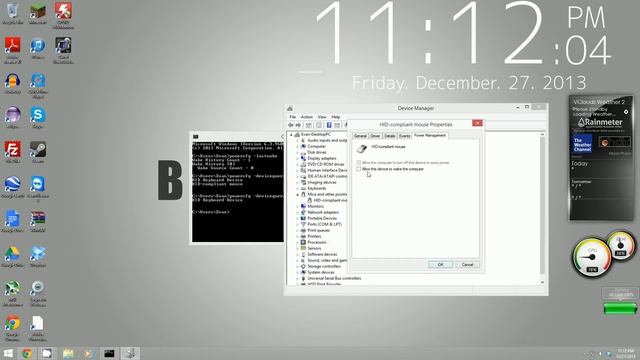Close the HID-compliant mouse Properties dialog

coord(477,123)
